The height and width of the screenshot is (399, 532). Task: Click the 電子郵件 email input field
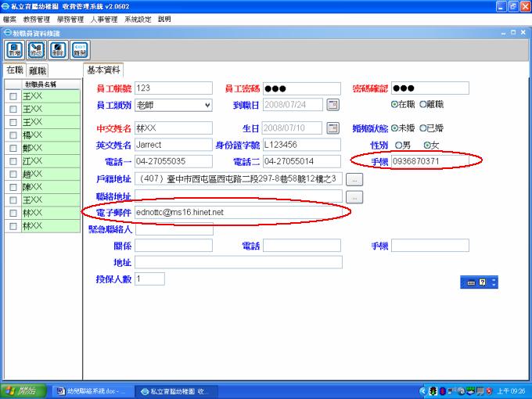(x=238, y=212)
